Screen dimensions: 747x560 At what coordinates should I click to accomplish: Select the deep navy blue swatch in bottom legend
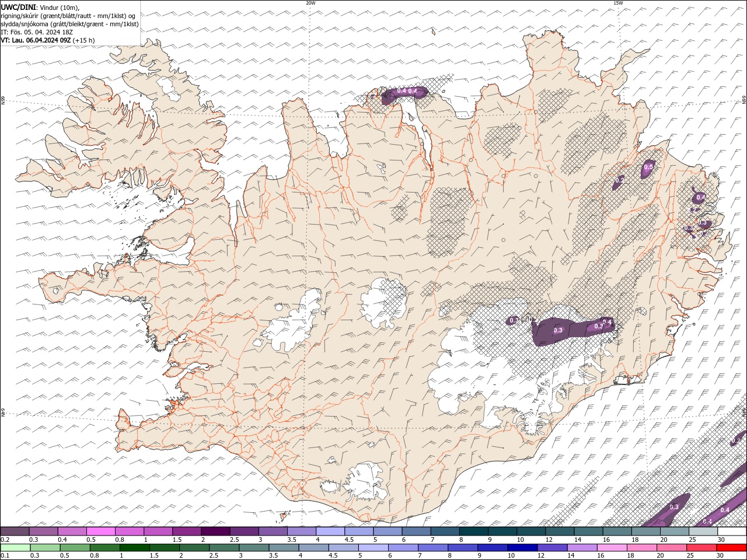523,548
